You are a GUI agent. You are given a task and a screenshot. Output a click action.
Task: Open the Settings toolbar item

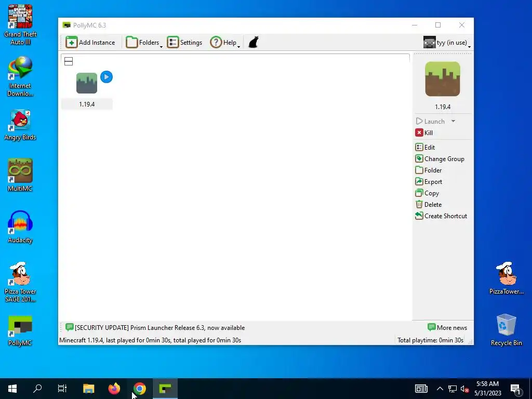click(x=185, y=43)
